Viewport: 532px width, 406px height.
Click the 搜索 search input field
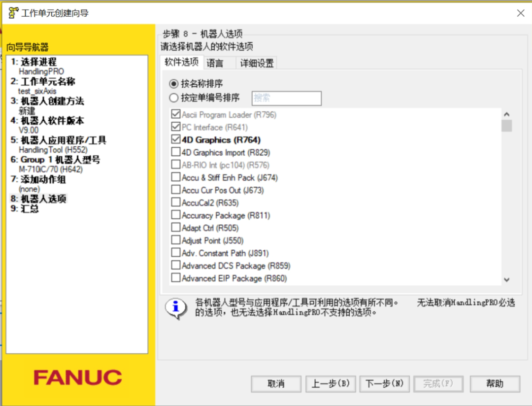(286, 98)
